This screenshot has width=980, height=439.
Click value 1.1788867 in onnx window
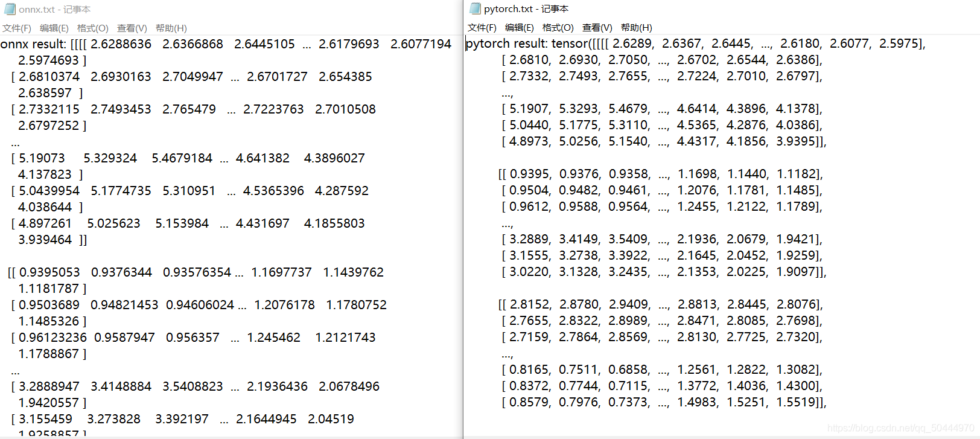(x=48, y=354)
